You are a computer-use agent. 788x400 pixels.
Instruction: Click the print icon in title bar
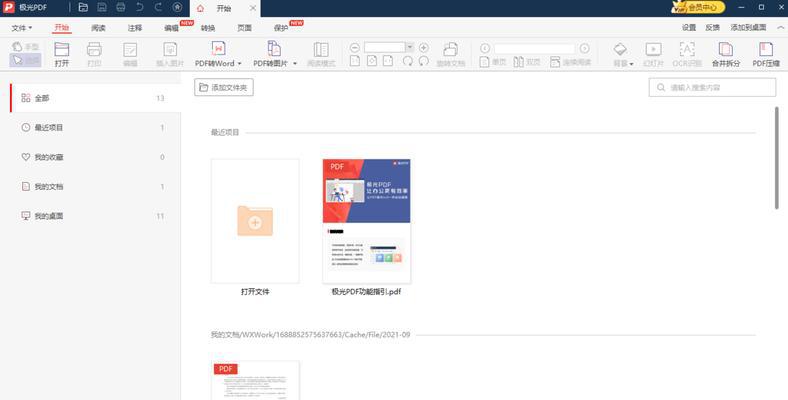point(121,8)
